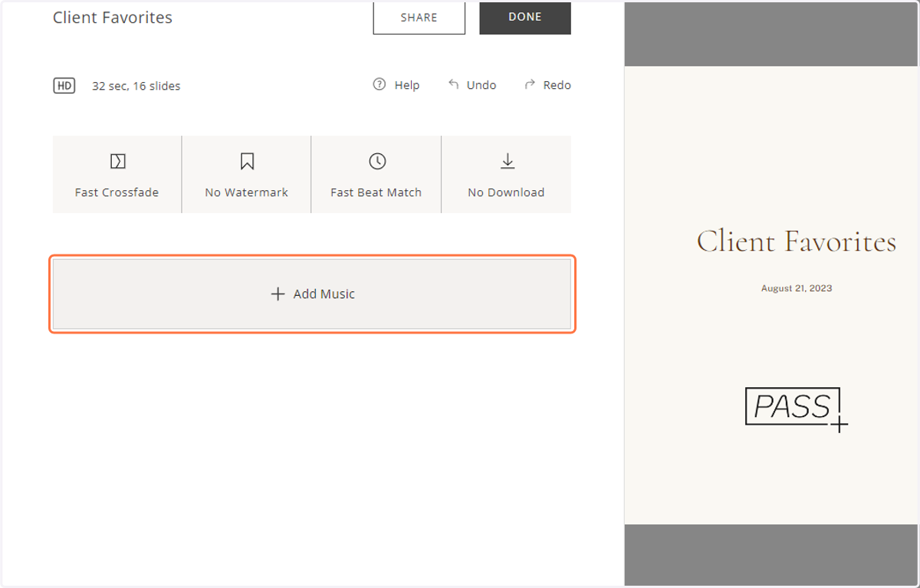Click the Undo label
This screenshot has width=920, height=588.
481,85
